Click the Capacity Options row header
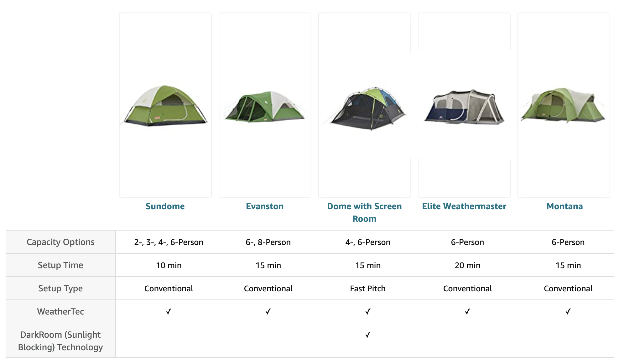619x364 pixels. pyautogui.click(x=60, y=242)
